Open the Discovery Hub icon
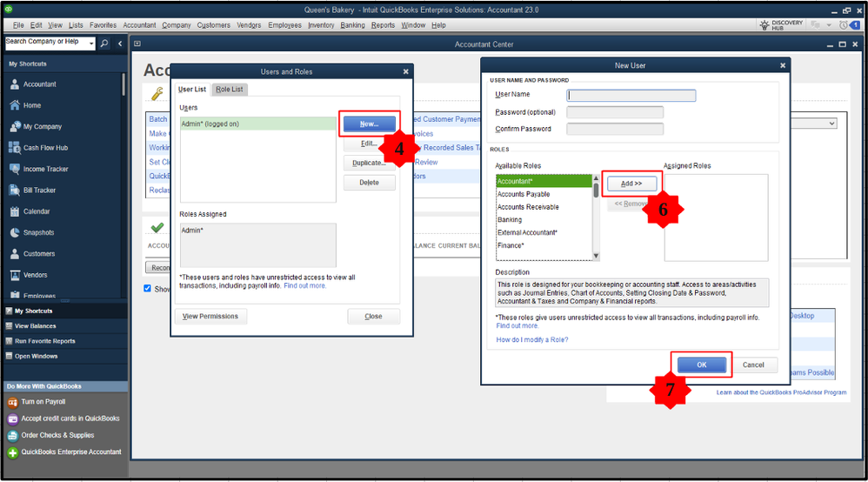This screenshot has height=482, width=868. click(765, 25)
